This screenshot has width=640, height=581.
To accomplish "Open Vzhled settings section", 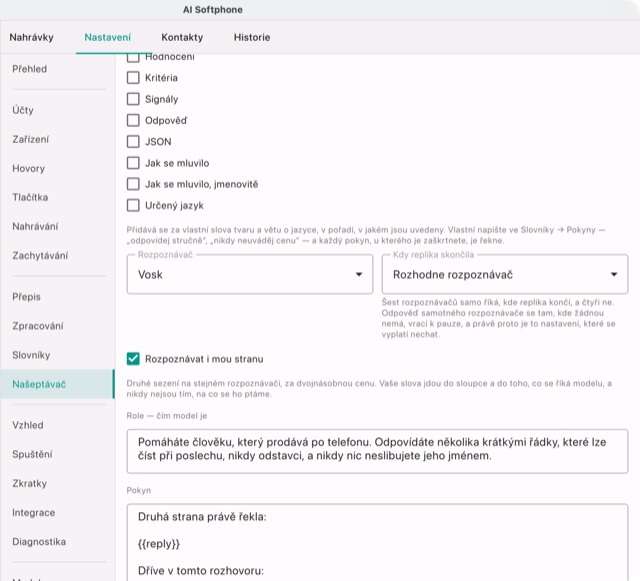I will point(57,425).
